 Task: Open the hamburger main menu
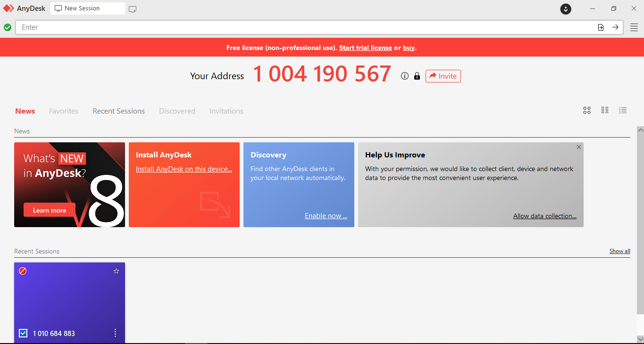tap(634, 27)
